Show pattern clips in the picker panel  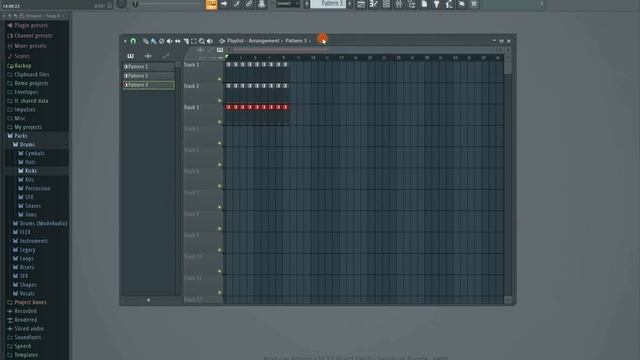(x=130, y=56)
